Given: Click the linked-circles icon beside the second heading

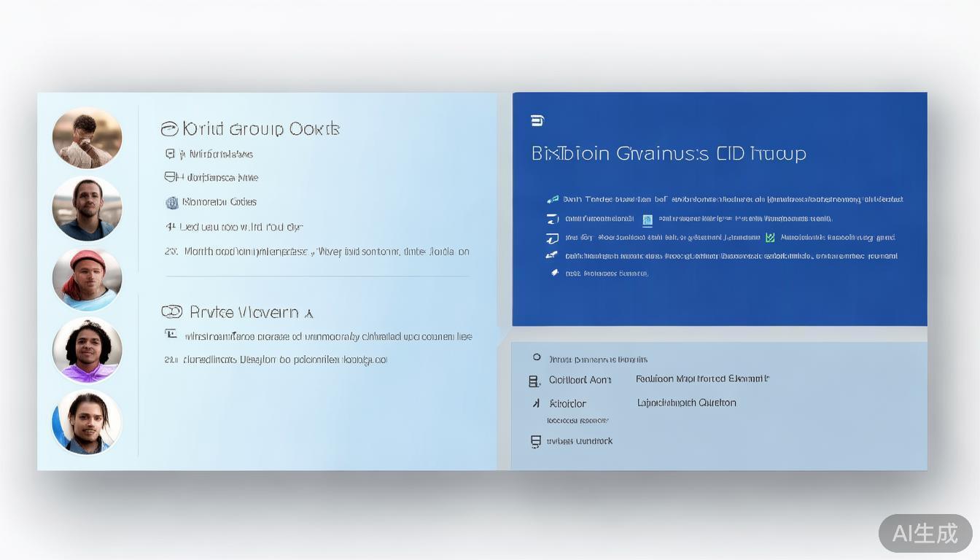Looking at the screenshot, I should [171, 312].
